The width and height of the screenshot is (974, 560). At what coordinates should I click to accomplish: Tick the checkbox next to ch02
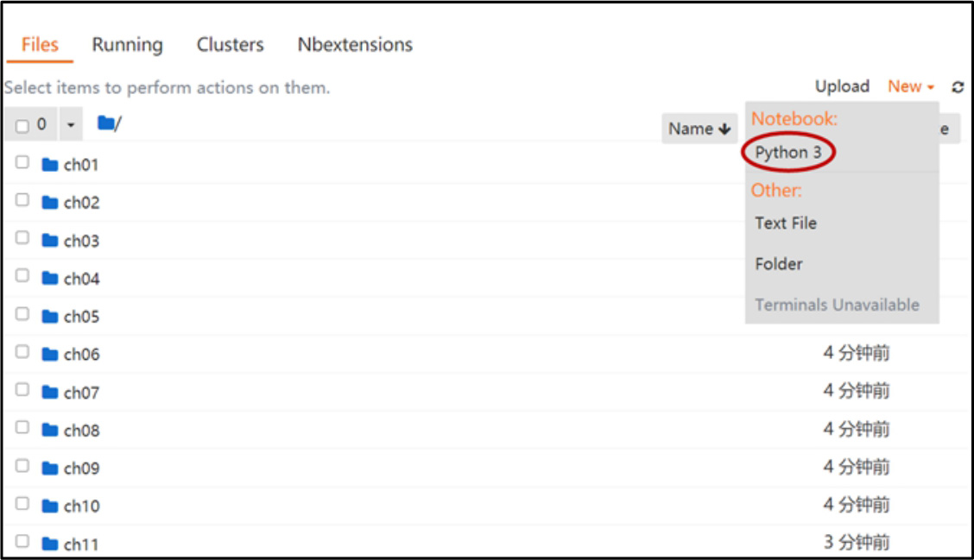pos(22,200)
